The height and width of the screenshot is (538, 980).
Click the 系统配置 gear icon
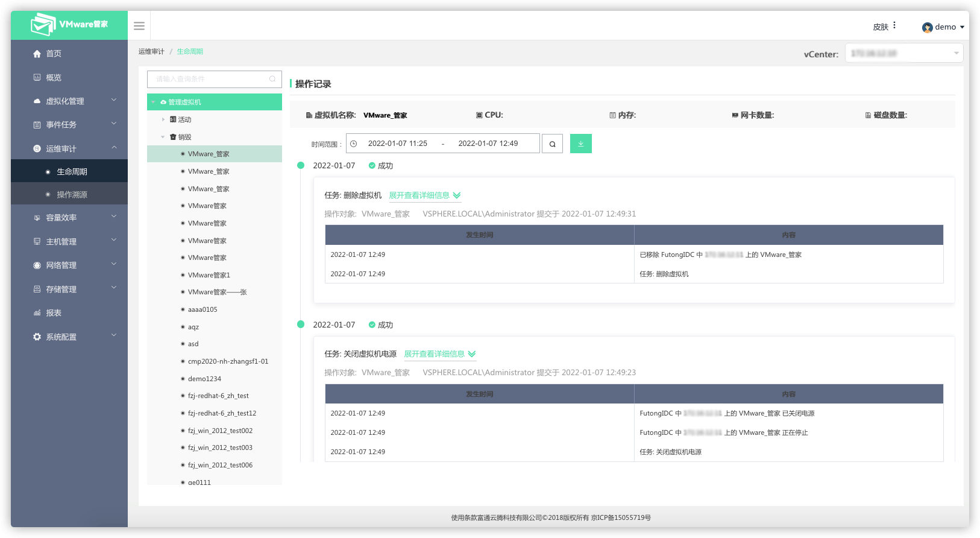point(37,337)
